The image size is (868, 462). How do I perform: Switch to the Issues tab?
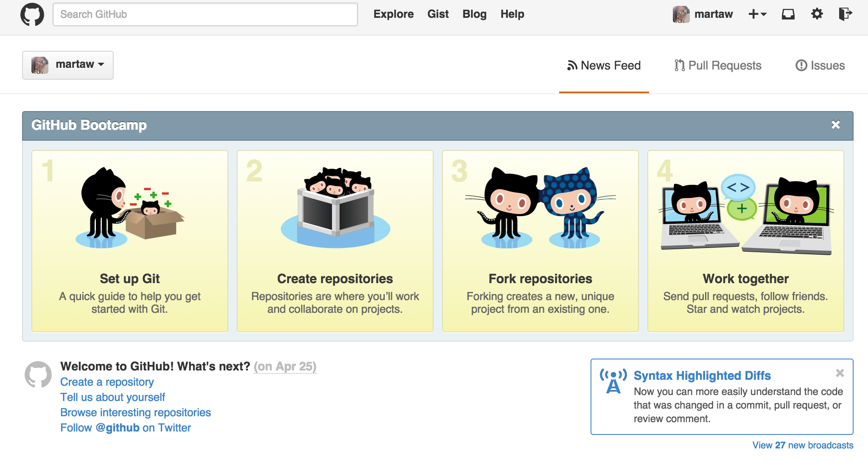click(820, 66)
